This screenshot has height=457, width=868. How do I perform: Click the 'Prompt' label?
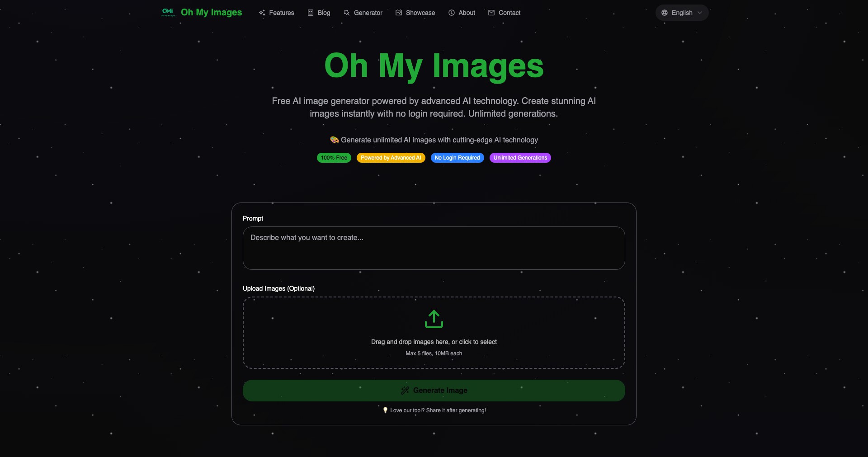[x=253, y=218]
